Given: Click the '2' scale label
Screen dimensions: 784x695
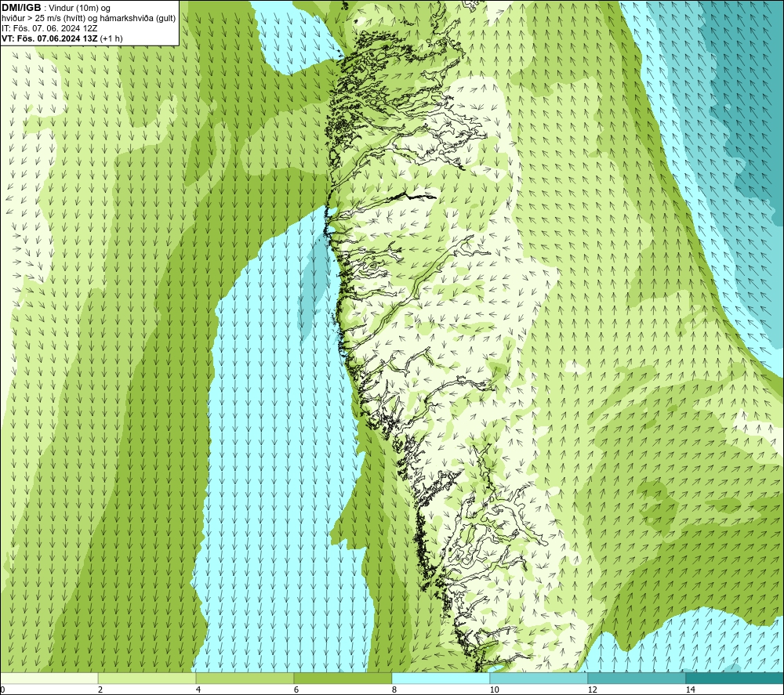Looking at the screenshot, I should click(100, 690).
